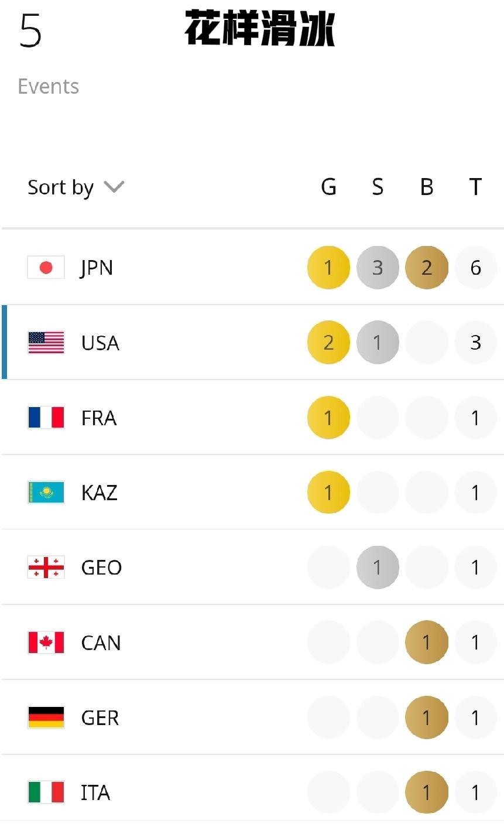Sort by G gold column header
This screenshot has width=504, height=827.
328,187
